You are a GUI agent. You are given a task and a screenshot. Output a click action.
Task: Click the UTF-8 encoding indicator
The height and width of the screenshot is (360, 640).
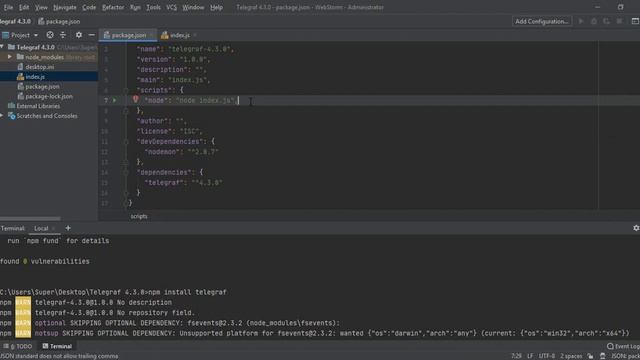tap(547, 356)
